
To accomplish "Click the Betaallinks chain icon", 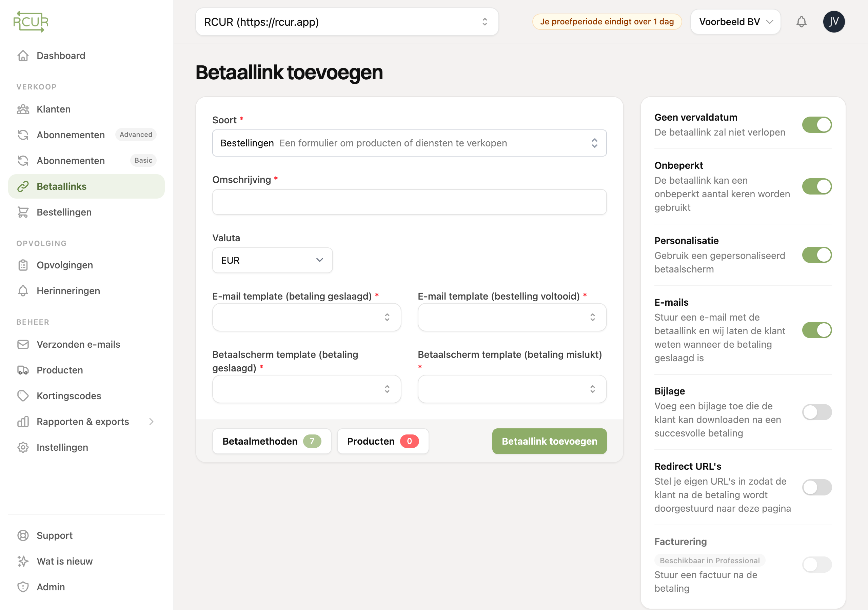I will (23, 186).
